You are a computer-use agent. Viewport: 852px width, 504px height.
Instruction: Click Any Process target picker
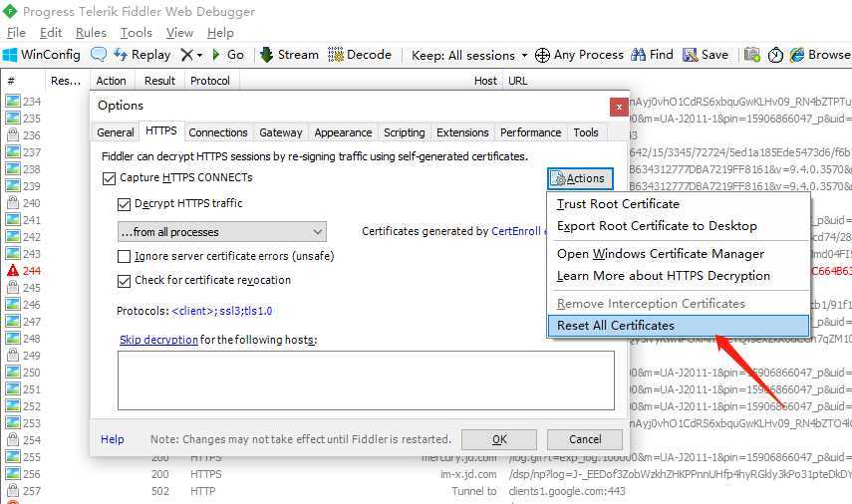pos(579,55)
